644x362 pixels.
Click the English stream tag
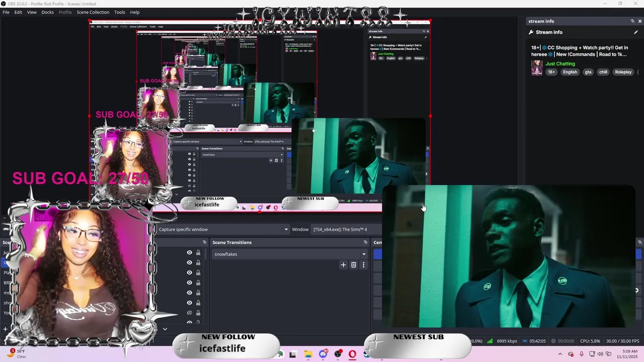570,72
